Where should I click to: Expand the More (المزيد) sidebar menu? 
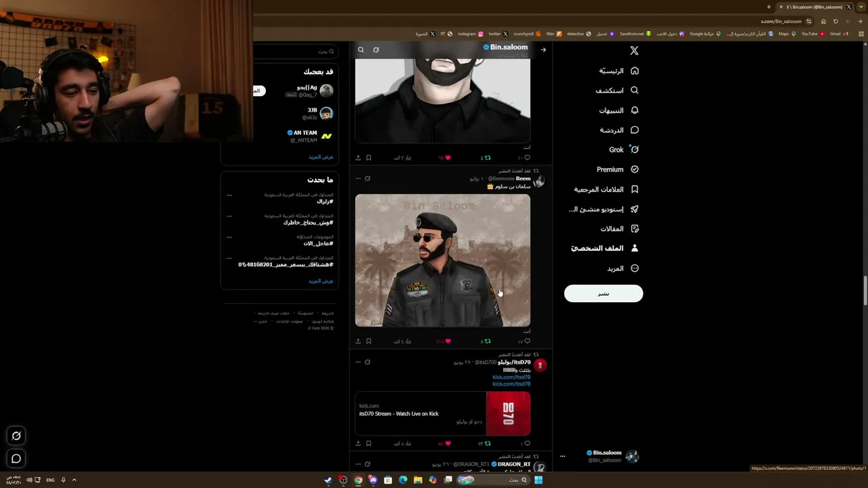tap(623, 268)
